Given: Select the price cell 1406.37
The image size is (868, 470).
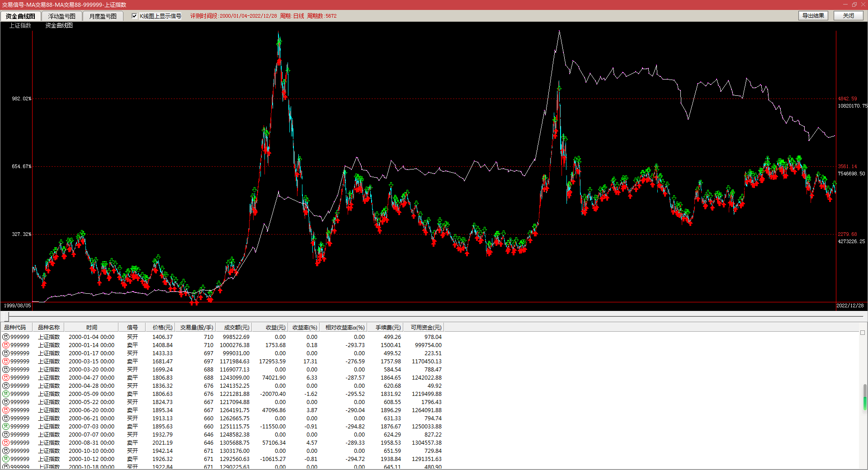Looking at the screenshot, I should (162, 337).
